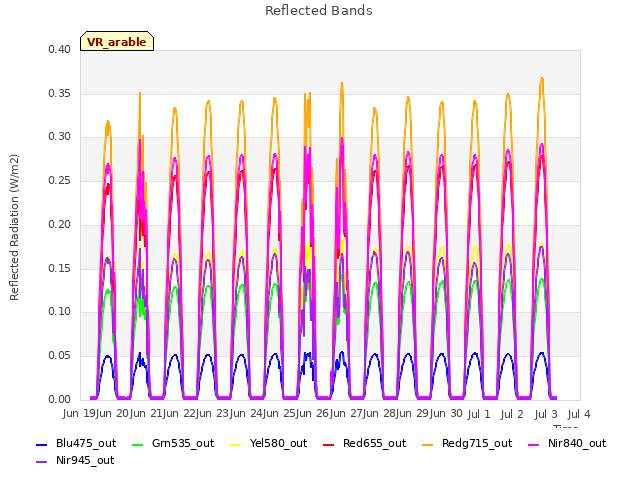The image size is (640, 480).
Task: Click the blue Blu475 peak on Jul 1
Action: pos(475,353)
